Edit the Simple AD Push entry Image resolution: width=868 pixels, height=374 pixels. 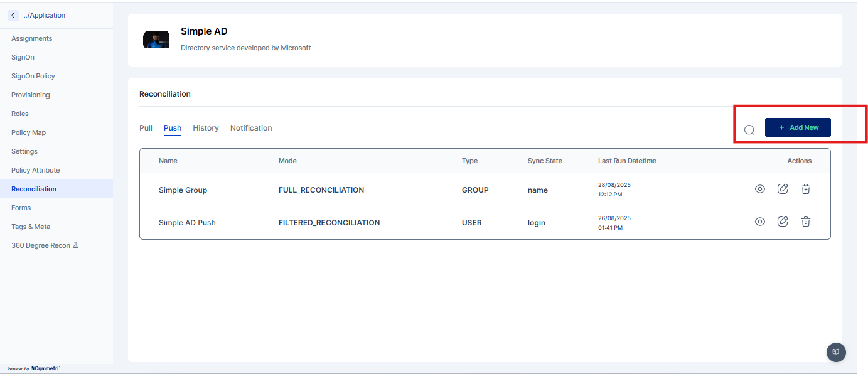(783, 222)
